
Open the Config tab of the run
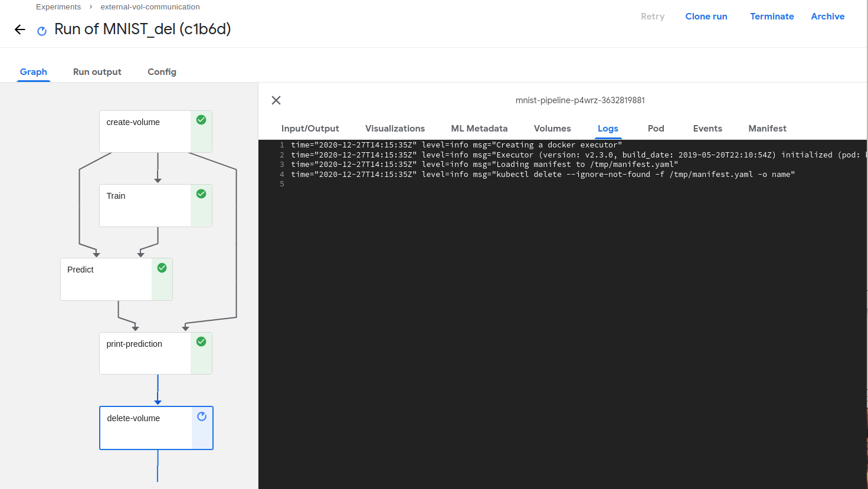(x=162, y=71)
